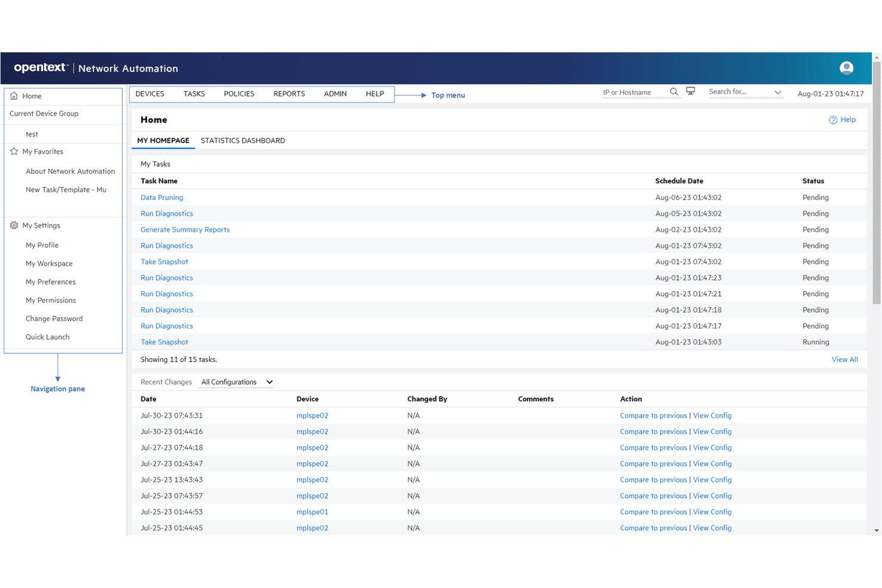Viewport: 882px width, 588px height.
Task: Open the ADMIN top menu
Action: (336, 94)
